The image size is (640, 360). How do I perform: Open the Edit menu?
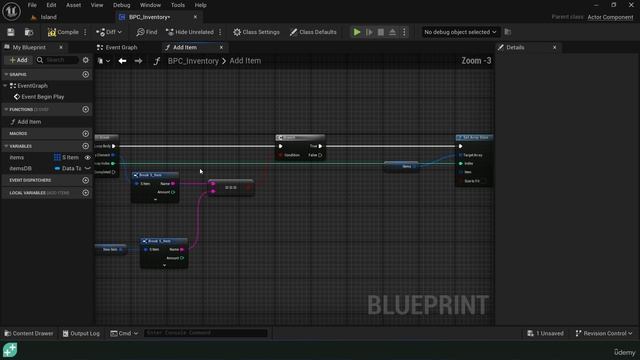coord(51,5)
